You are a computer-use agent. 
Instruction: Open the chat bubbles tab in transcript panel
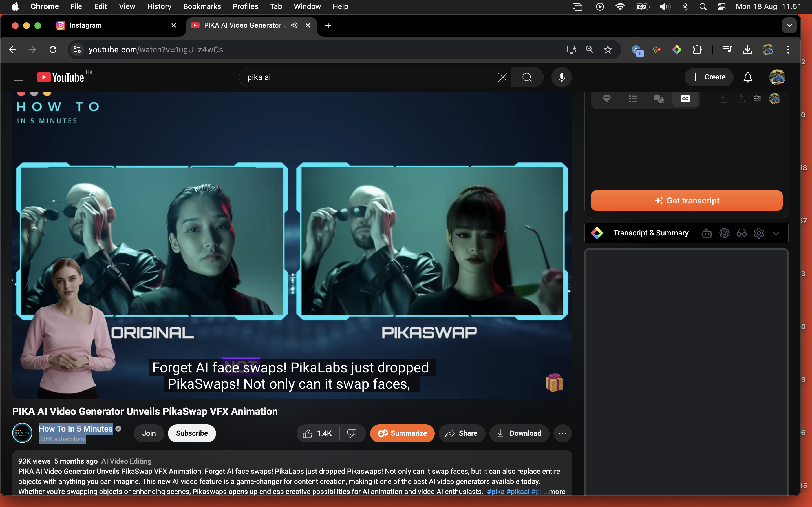click(658, 99)
